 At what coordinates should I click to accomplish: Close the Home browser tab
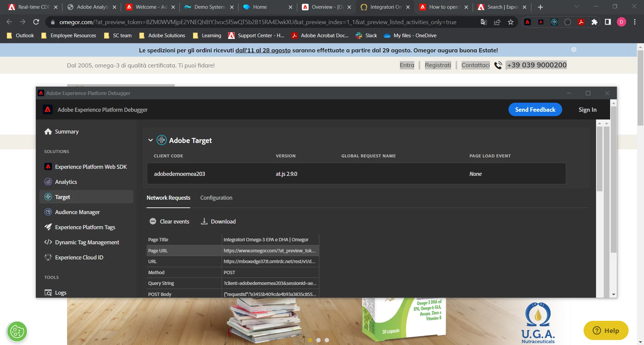point(290,7)
